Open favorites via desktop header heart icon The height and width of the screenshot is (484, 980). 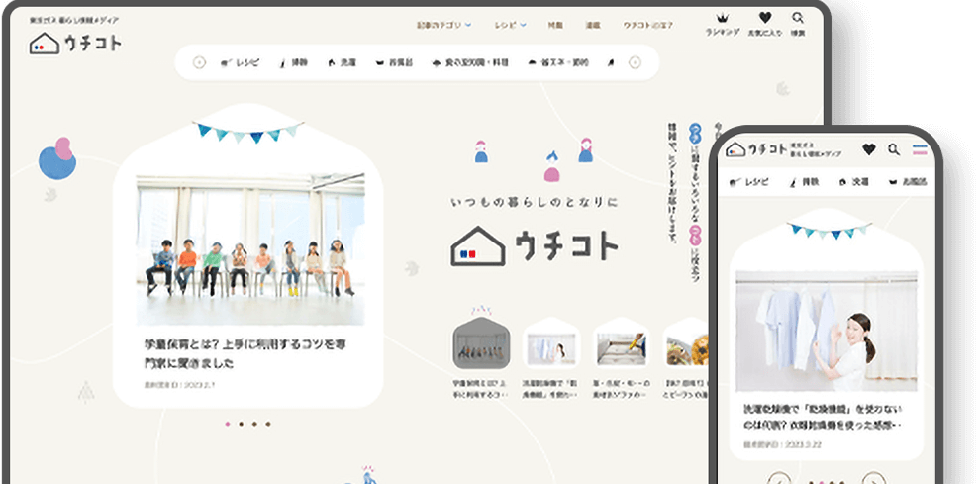(764, 19)
